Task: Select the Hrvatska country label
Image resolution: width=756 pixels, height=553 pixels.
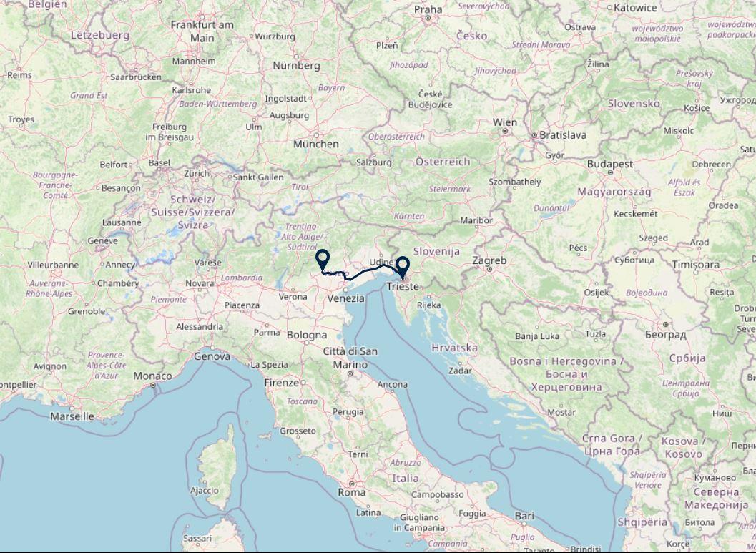Action: 455,348
